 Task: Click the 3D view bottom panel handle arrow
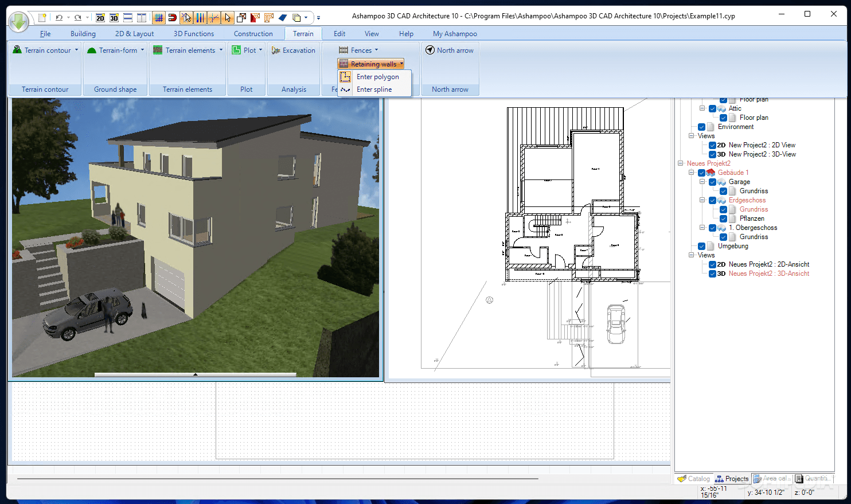click(196, 374)
